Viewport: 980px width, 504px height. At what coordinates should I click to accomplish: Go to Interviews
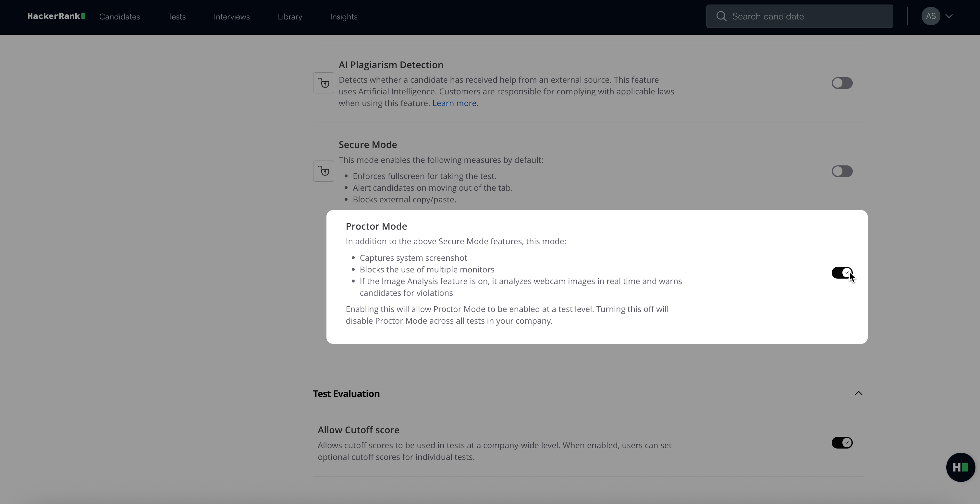coord(232,16)
